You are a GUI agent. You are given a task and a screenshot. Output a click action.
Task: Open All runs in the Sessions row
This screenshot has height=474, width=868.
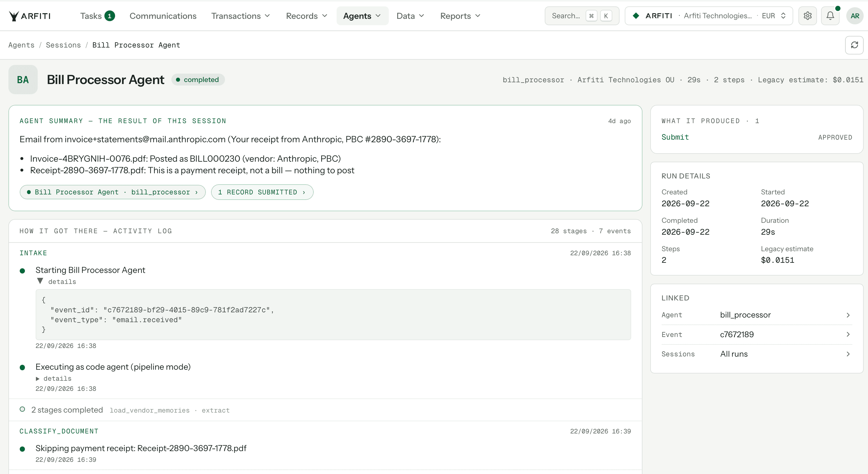click(x=756, y=354)
